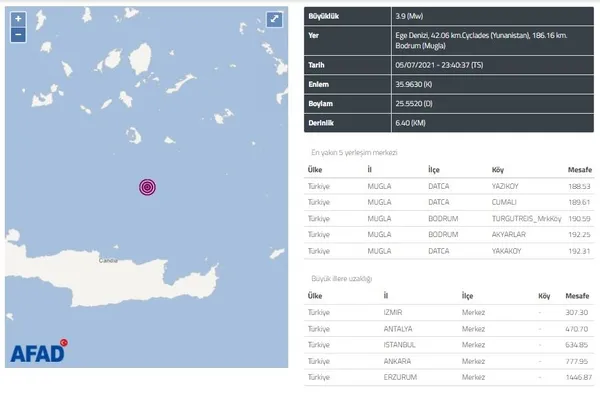Select the ANTALYA distance row
Screen dimensions: 600x399
click(449, 329)
